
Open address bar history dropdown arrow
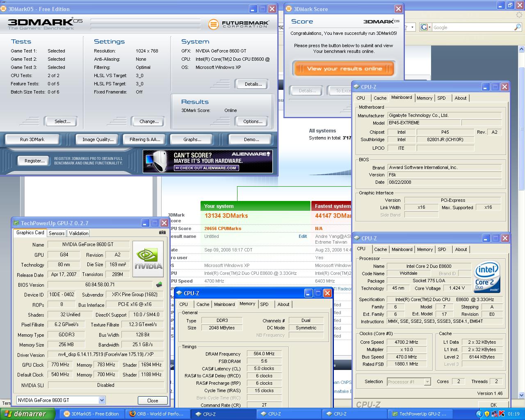pos(412,27)
